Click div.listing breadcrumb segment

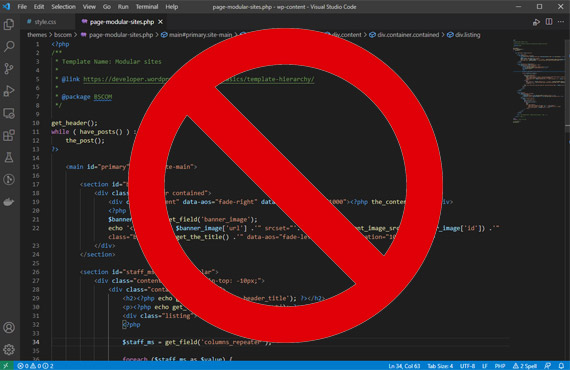pos(464,35)
